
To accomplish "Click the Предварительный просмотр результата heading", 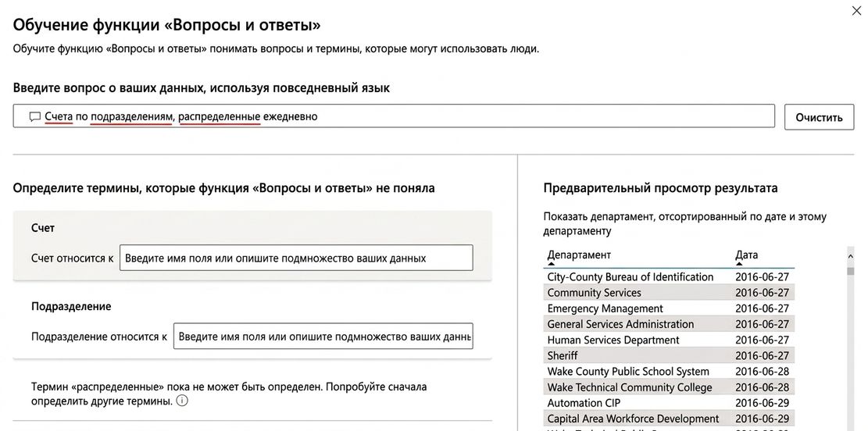I will tap(660, 188).
